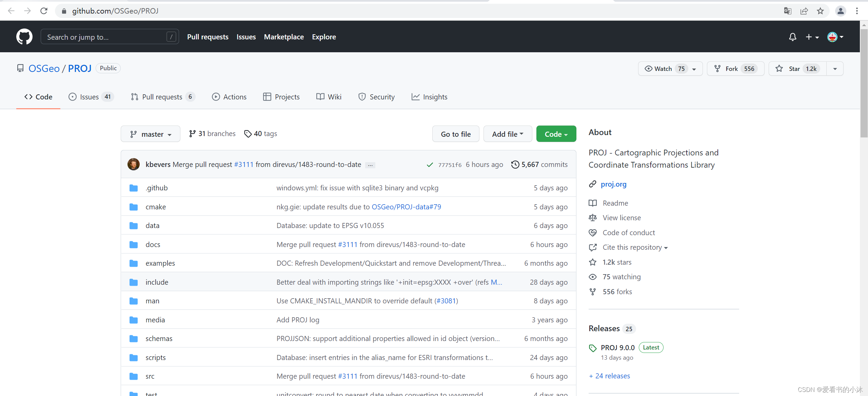This screenshot has height=396, width=868.
Task: Open commit hash 77751f6
Action: pos(450,165)
